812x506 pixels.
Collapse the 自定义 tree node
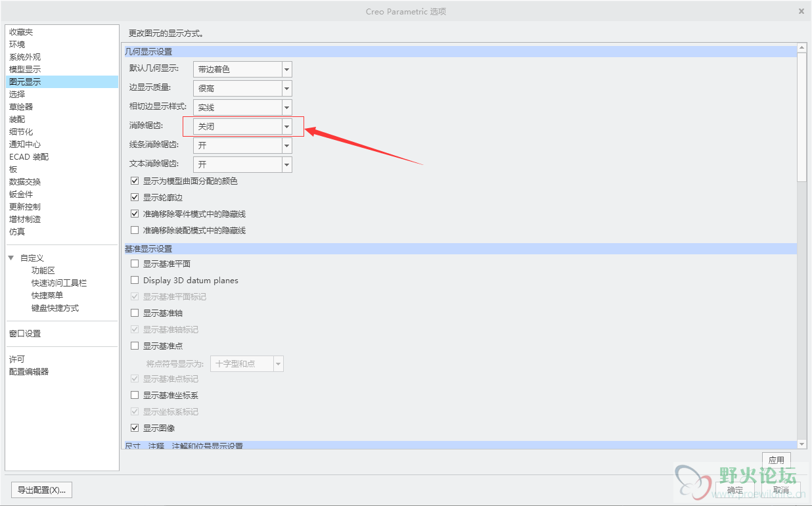(11, 258)
